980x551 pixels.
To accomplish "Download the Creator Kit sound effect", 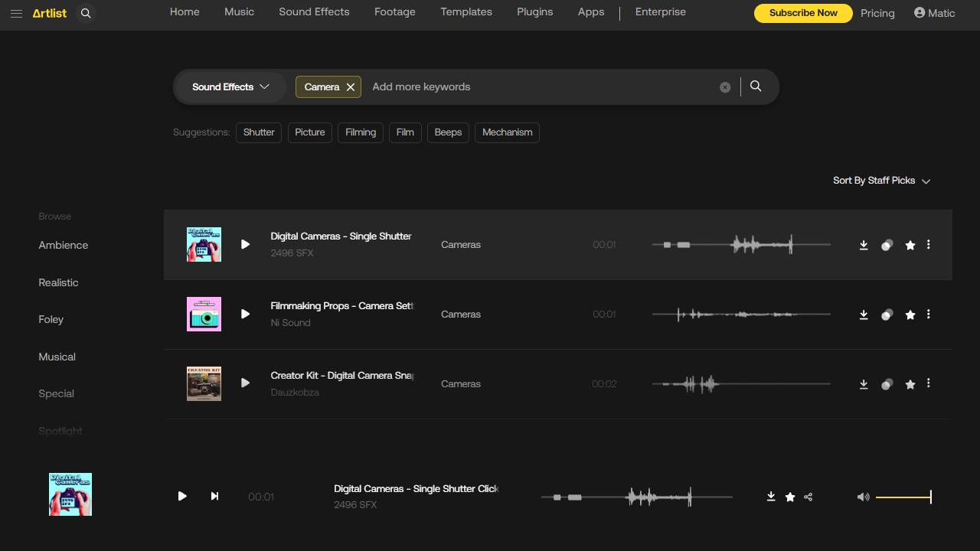I will coord(864,384).
